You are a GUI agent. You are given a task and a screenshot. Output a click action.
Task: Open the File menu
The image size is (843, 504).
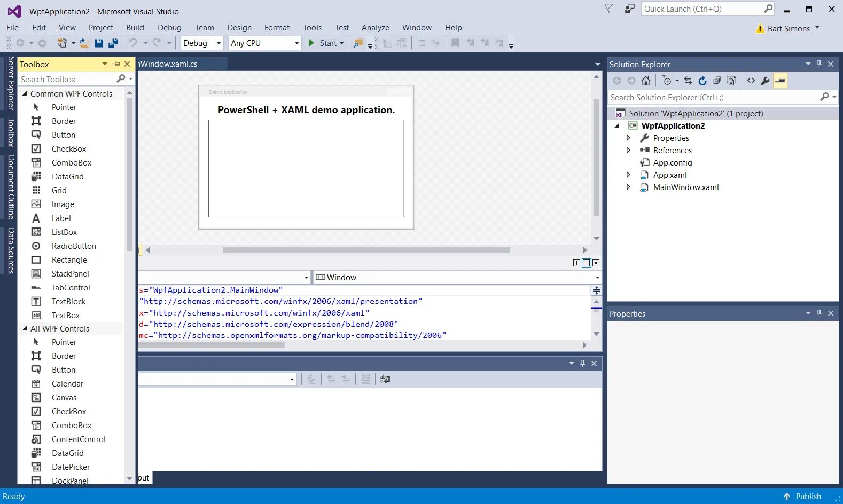(12, 28)
